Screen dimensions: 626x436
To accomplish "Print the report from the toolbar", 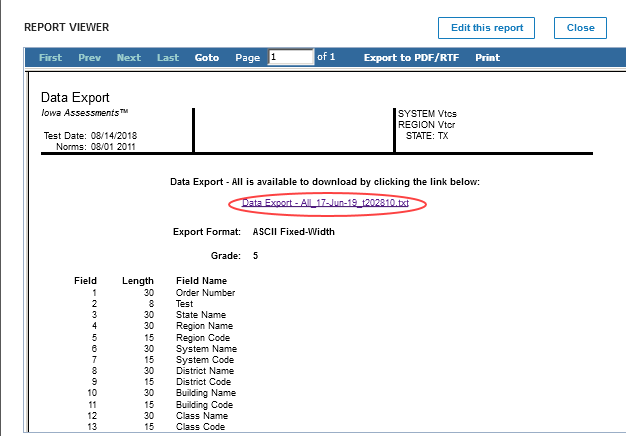I will [487, 58].
